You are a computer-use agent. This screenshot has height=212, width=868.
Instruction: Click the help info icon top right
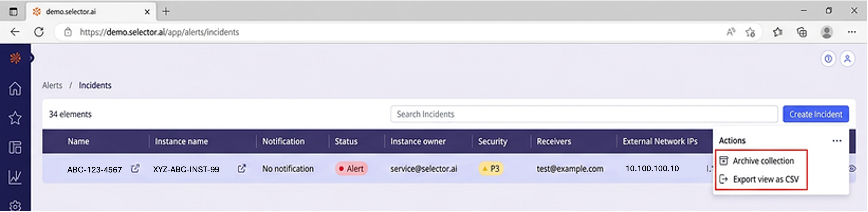click(828, 59)
